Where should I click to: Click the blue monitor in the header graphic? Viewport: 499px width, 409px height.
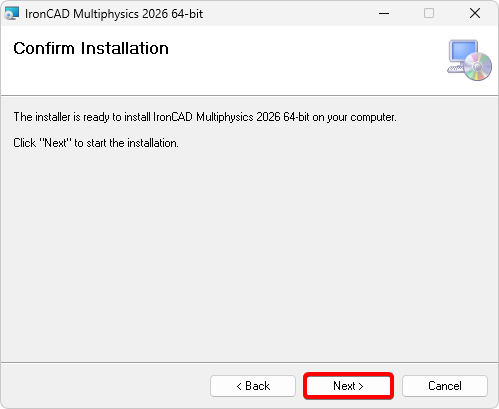463,52
